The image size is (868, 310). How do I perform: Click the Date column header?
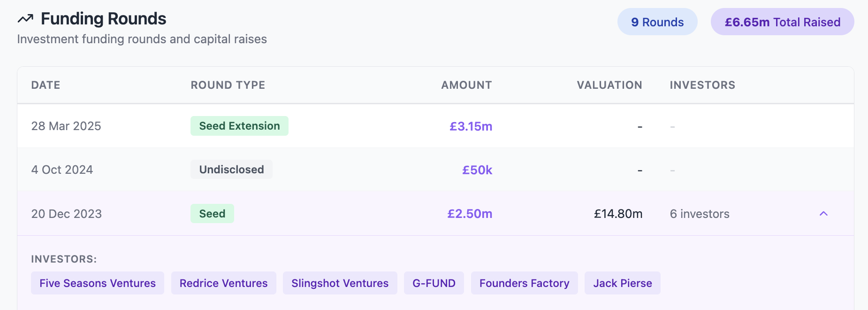(x=46, y=85)
